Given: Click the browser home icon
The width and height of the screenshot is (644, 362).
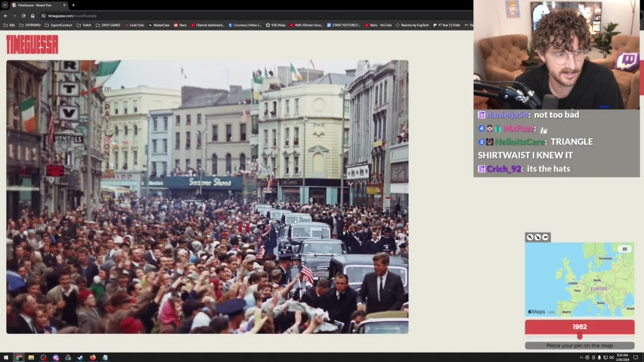Looking at the screenshot, I should pyautogui.click(x=33, y=16).
